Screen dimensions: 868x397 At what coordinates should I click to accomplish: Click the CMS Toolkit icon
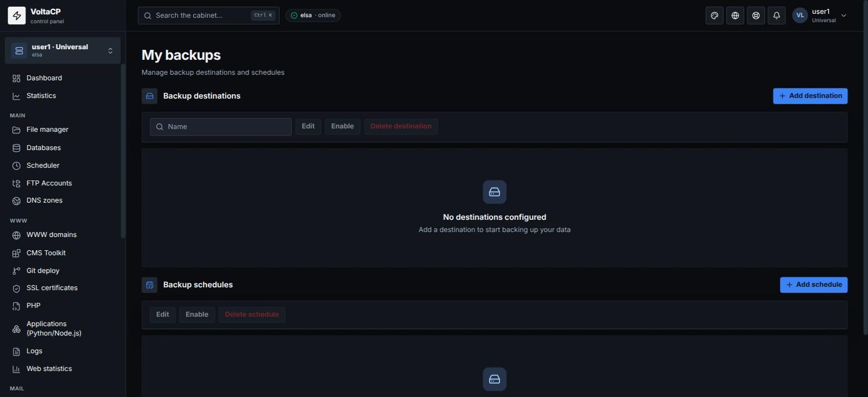tap(17, 253)
